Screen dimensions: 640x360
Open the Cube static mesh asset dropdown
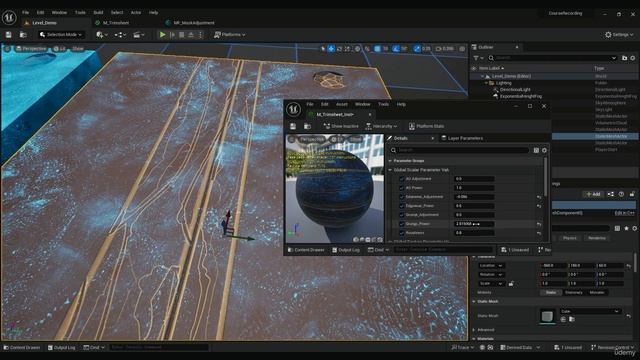pos(590,311)
